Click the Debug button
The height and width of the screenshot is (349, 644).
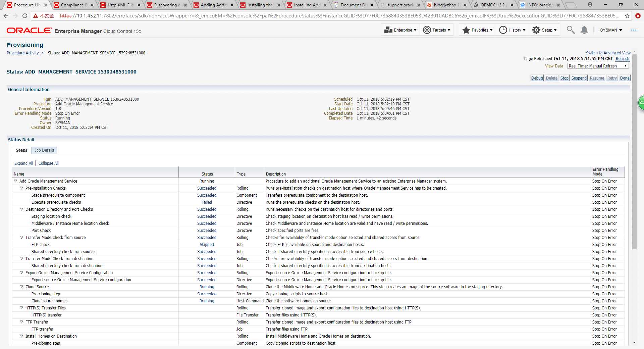coord(537,78)
